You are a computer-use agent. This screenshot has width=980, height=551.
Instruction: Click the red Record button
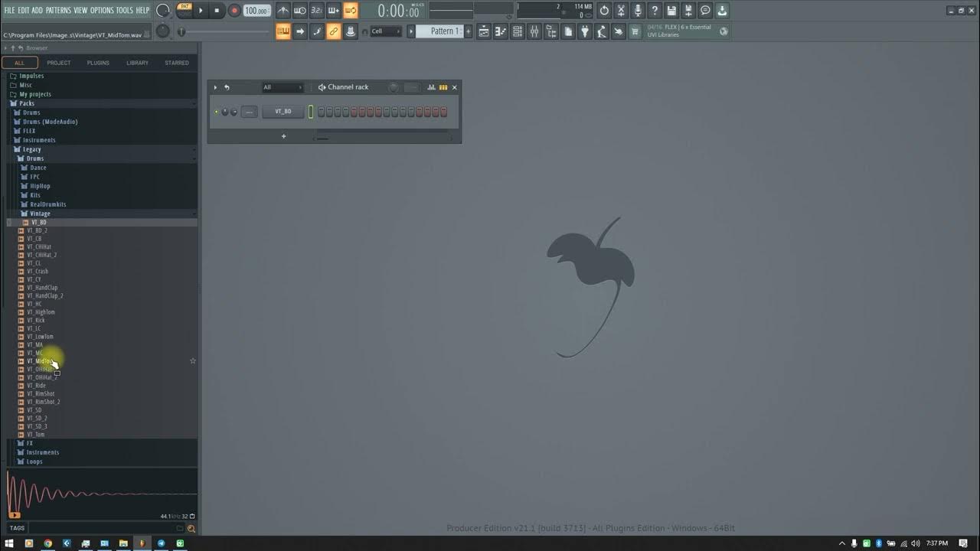pos(234,11)
